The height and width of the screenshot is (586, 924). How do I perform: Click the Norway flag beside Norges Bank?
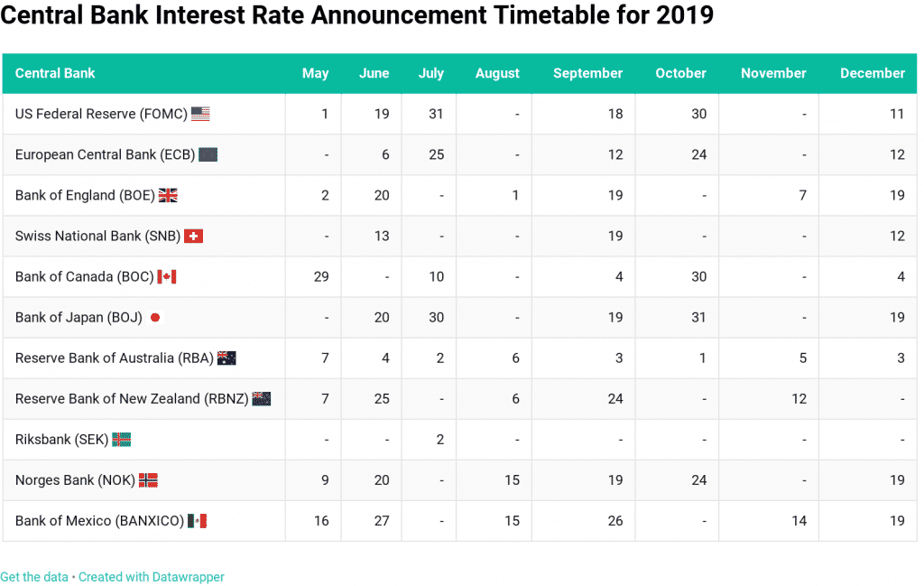(148, 479)
